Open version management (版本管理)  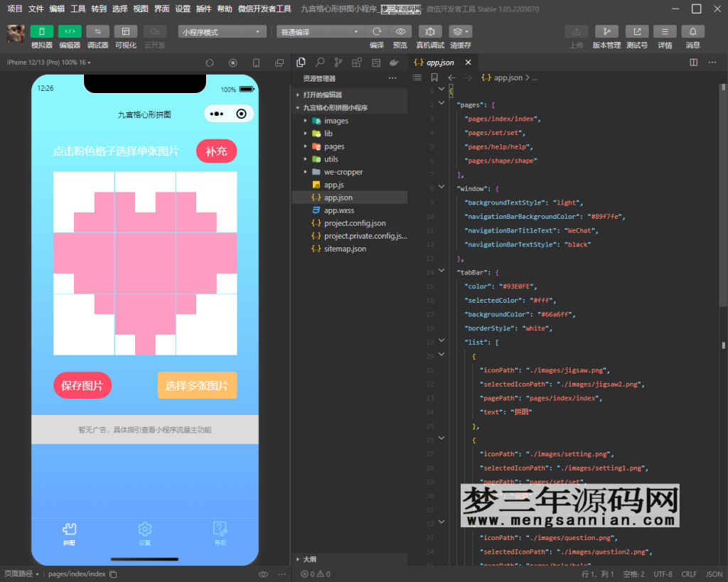click(x=606, y=32)
